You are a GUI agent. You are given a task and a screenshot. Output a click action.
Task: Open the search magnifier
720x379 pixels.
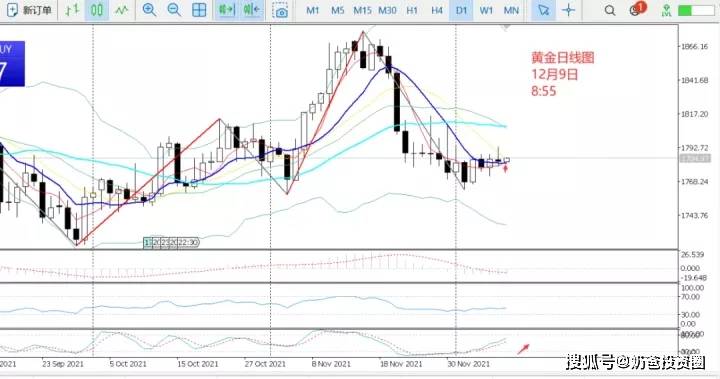point(610,10)
